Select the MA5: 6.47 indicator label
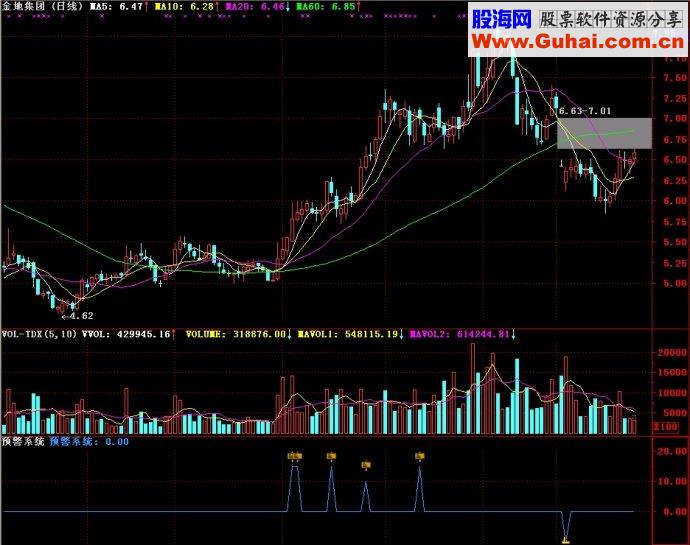Viewport: 690px width, 545px height. pos(116,7)
